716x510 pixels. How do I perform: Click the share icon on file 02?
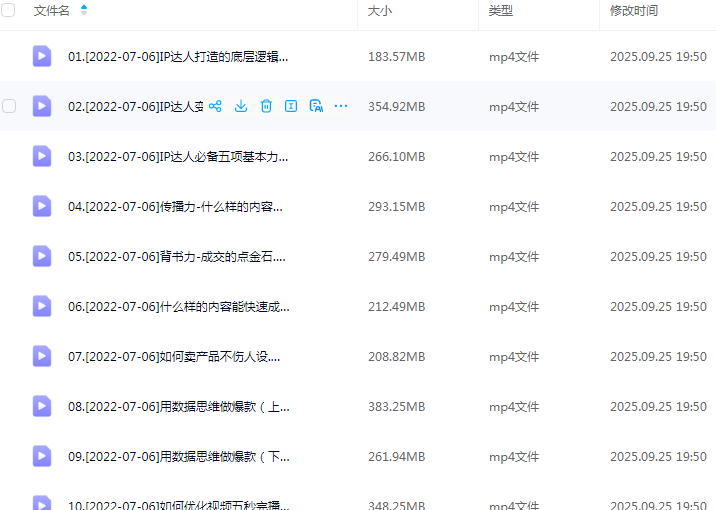[215, 106]
